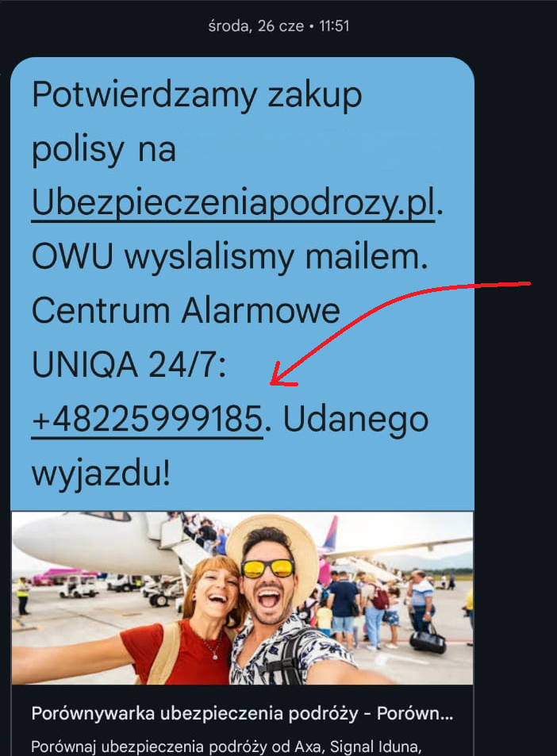Click the "Porównaj ubezpieczenia podróży od Axa" description

226,746
